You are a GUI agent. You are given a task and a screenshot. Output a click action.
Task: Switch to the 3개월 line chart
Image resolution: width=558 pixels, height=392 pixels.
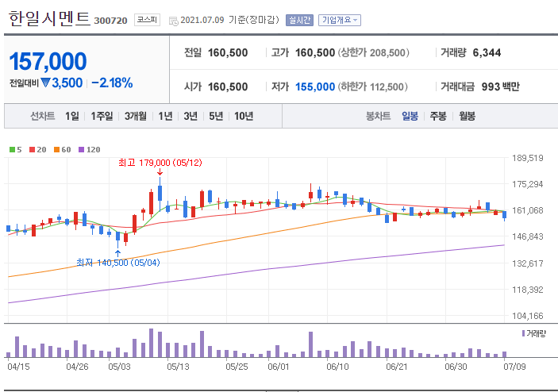point(136,116)
